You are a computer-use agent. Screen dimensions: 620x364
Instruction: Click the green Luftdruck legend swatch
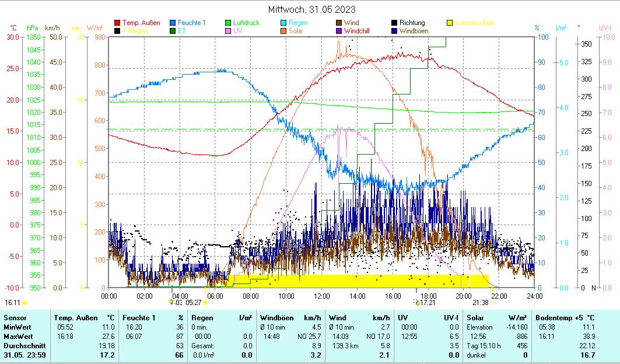[x=228, y=23]
